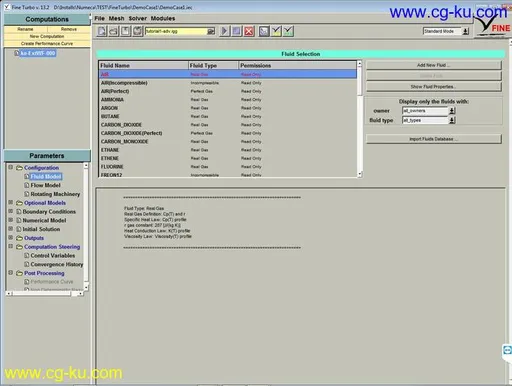Viewport: 512px width, 386px height.
Task: Expand the Initial Solution tree node
Action: [10, 229]
